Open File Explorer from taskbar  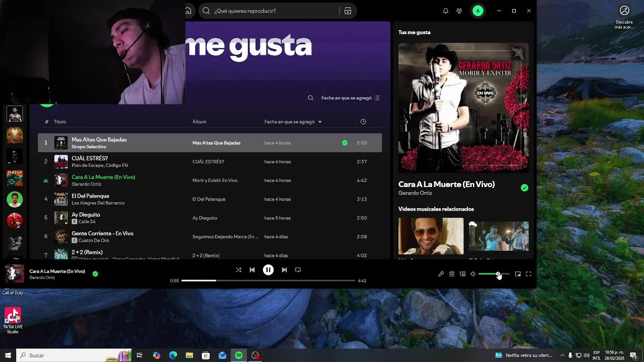(x=189, y=355)
